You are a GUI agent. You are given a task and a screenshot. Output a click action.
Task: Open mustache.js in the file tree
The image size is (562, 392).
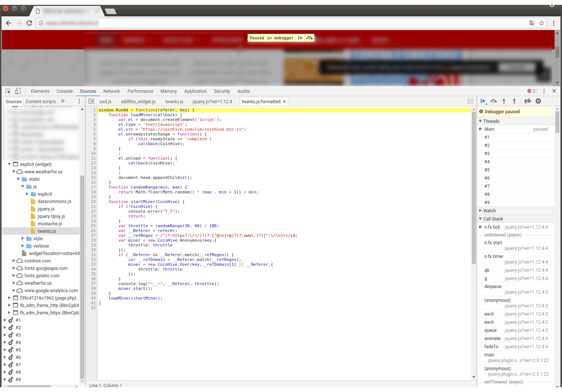click(50, 223)
